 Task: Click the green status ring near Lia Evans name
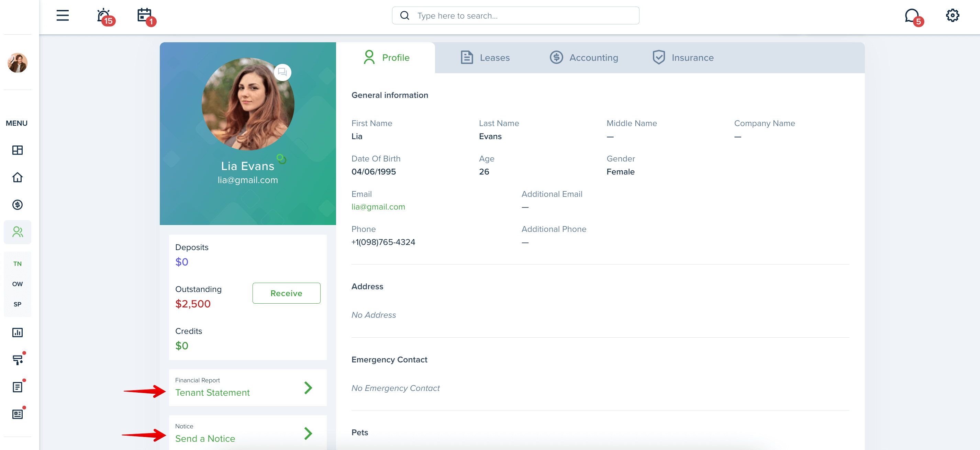point(281,159)
